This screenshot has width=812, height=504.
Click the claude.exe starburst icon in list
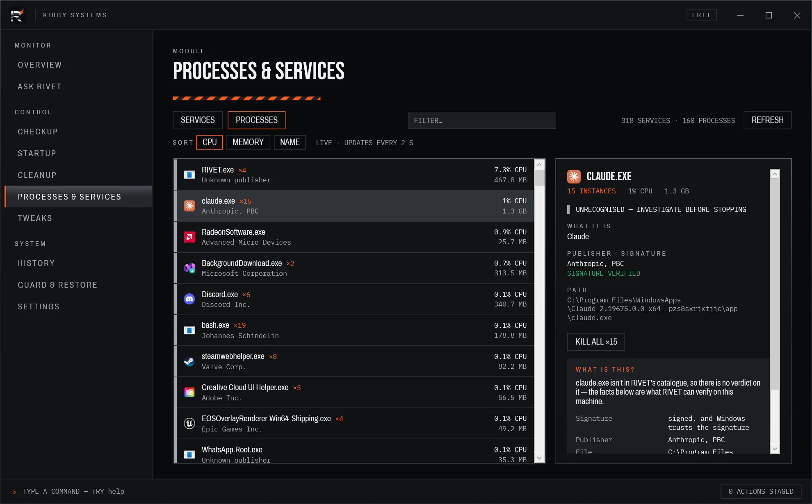(189, 206)
